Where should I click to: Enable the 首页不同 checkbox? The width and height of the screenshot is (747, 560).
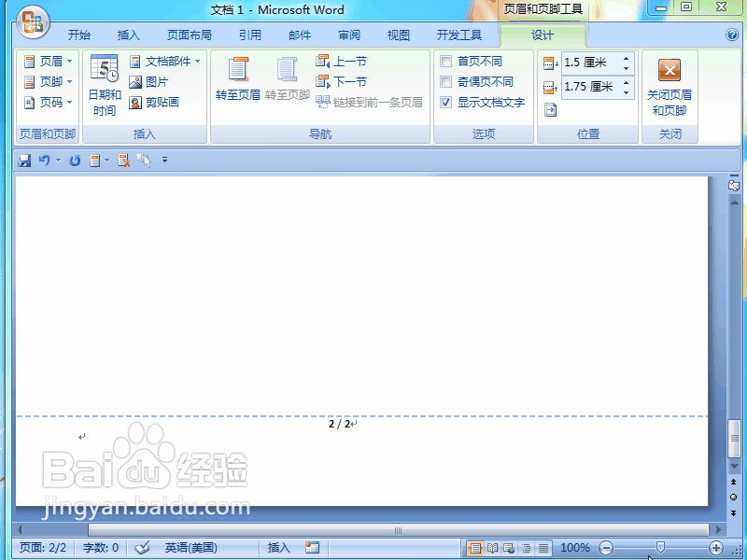click(445, 61)
